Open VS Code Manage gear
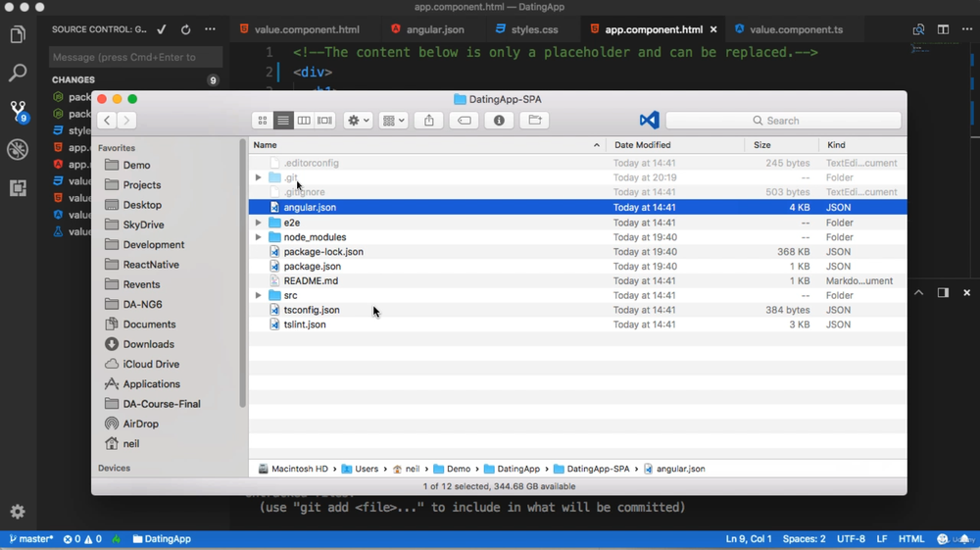 coord(18,512)
